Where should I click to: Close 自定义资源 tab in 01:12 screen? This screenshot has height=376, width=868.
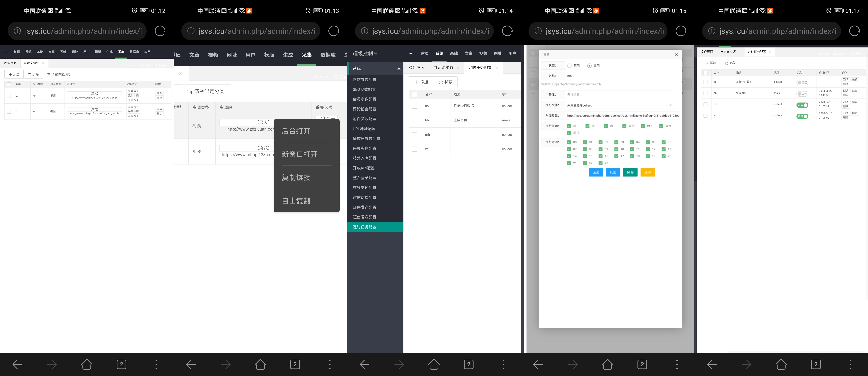click(43, 63)
